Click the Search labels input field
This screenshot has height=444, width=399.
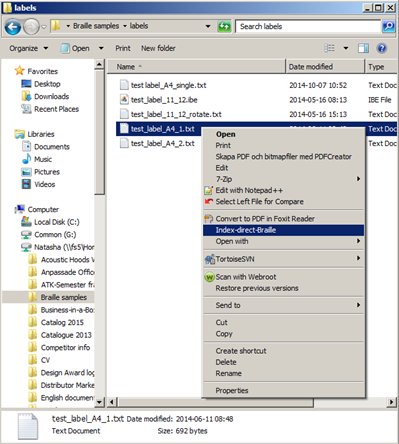point(308,26)
